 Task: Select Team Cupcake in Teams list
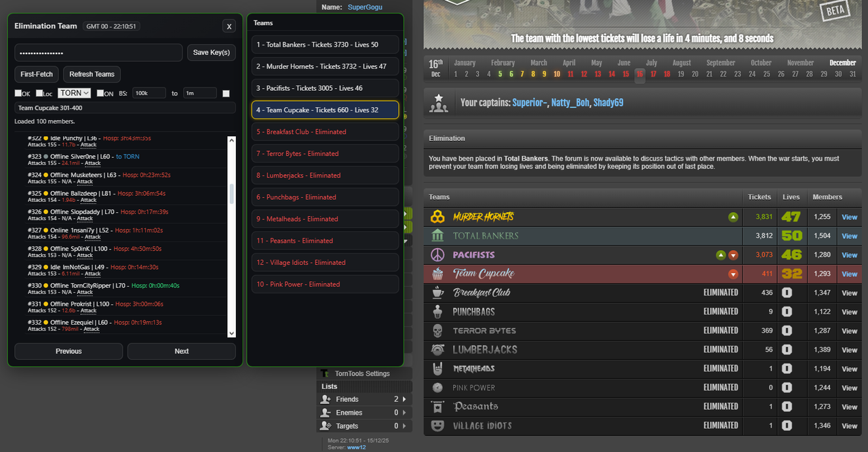coord(325,110)
